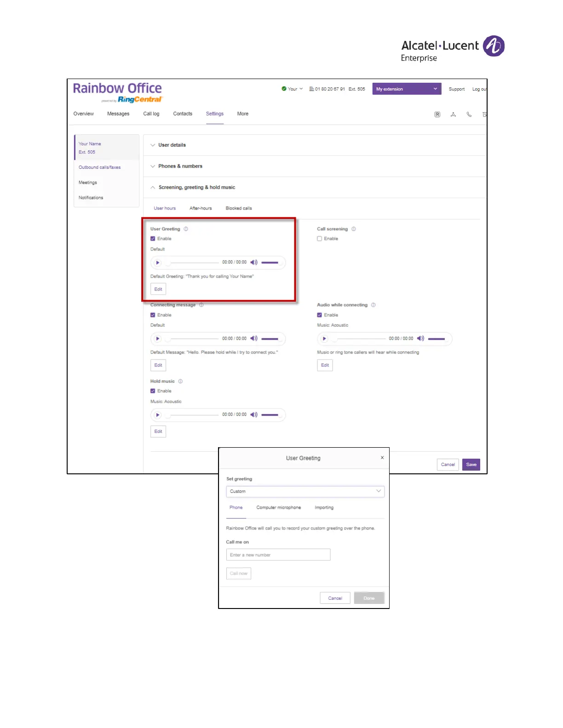
Task: Toggle Connecting message Enable checkbox
Action: (153, 315)
